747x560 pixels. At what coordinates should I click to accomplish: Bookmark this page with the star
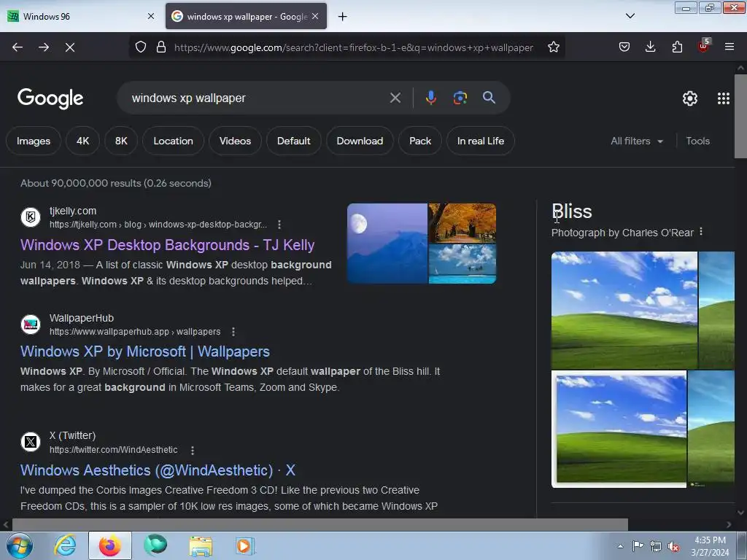tap(553, 47)
